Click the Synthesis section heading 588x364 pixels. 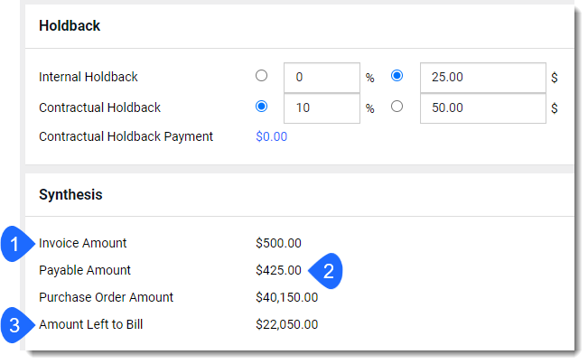[70, 194]
